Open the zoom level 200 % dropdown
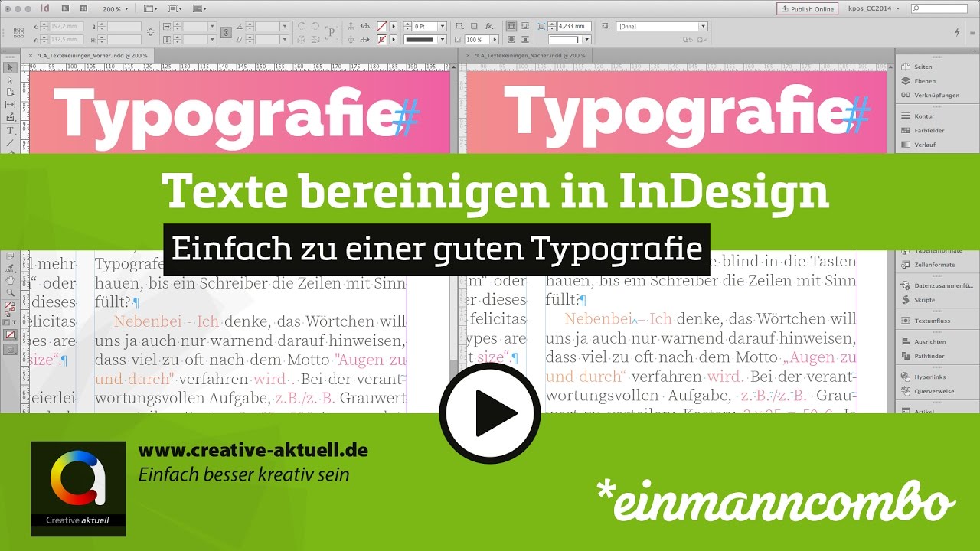Image resolution: width=980 pixels, height=551 pixels. [116, 9]
